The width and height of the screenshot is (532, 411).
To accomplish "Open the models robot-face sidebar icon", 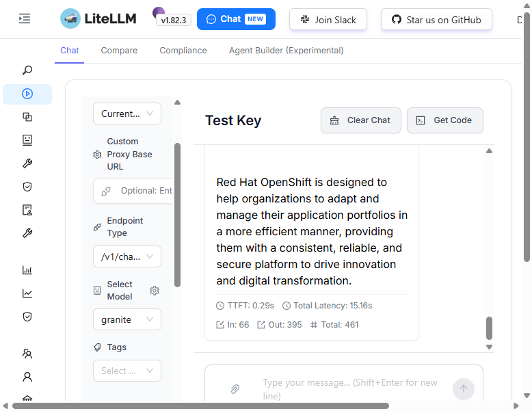I will (27, 140).
